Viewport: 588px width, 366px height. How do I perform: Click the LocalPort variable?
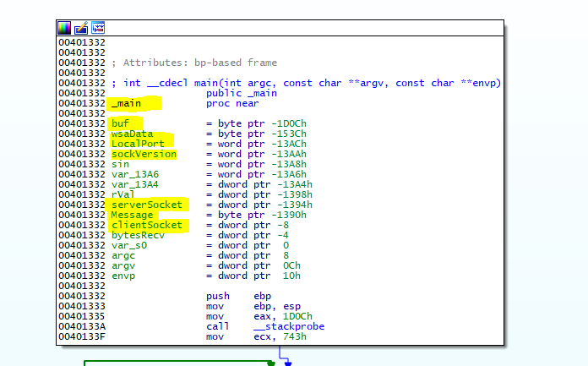(x=137, y=144)
